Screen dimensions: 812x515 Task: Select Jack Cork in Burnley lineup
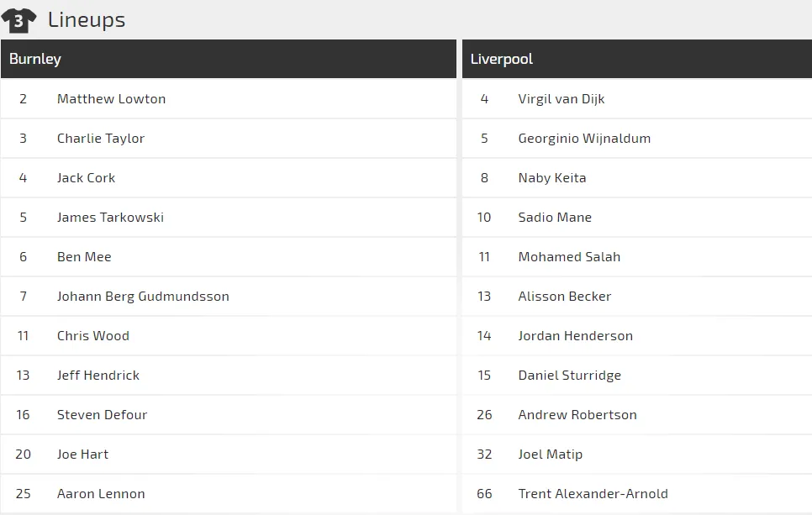(86, 177)
